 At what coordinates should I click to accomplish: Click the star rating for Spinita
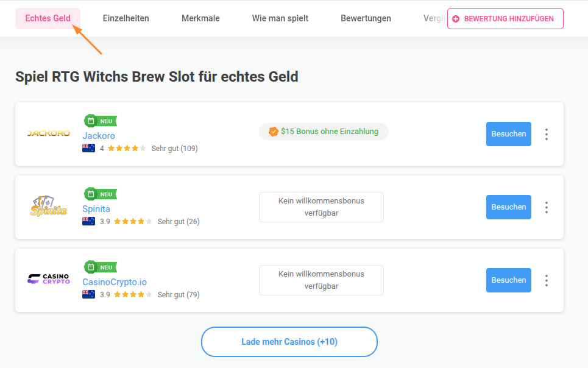tap(133, 221)
